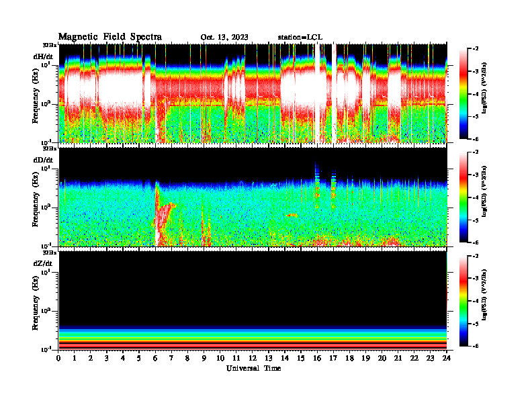Click hour 18 on the time axis
The height and width of the screenshot is (411, 532).
click(349, 358)
